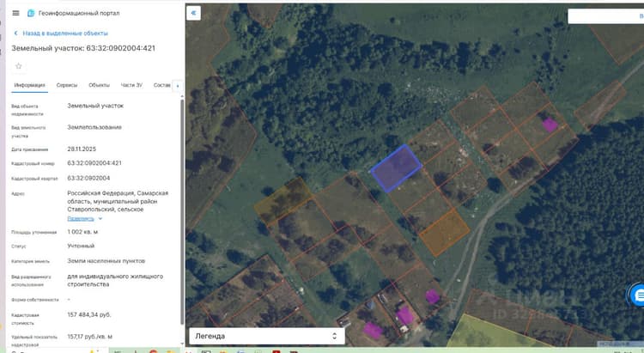This screenshot has height=353, width=644.
Task: Click the Геоинформационный портал logo icon
Action: [31, 13]
